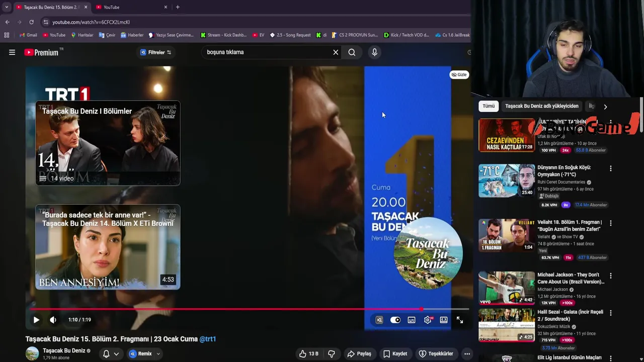Click the IQ icon in player controls
Image resolution: width=644 pixels, height=362 pixels.
(379, 320)
